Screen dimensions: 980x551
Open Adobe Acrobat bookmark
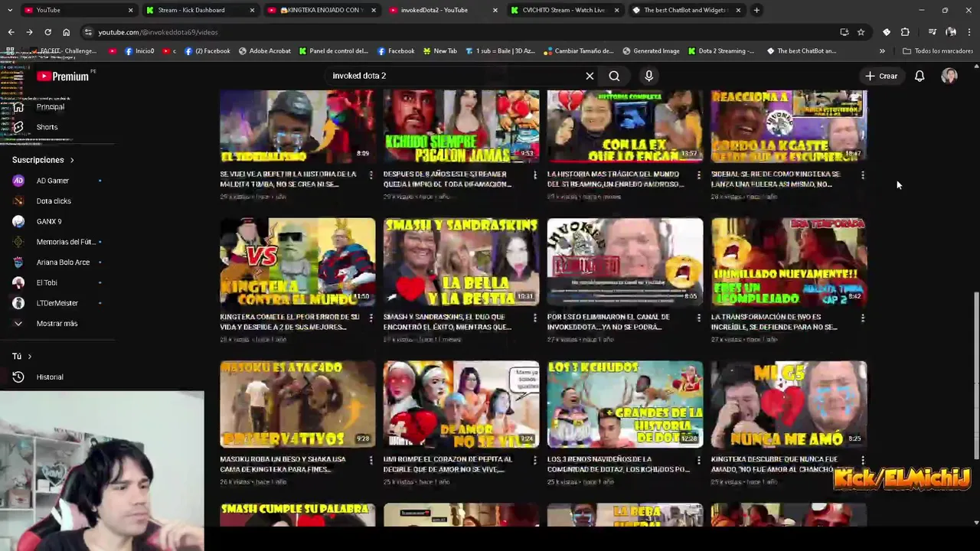pos(265,51)
